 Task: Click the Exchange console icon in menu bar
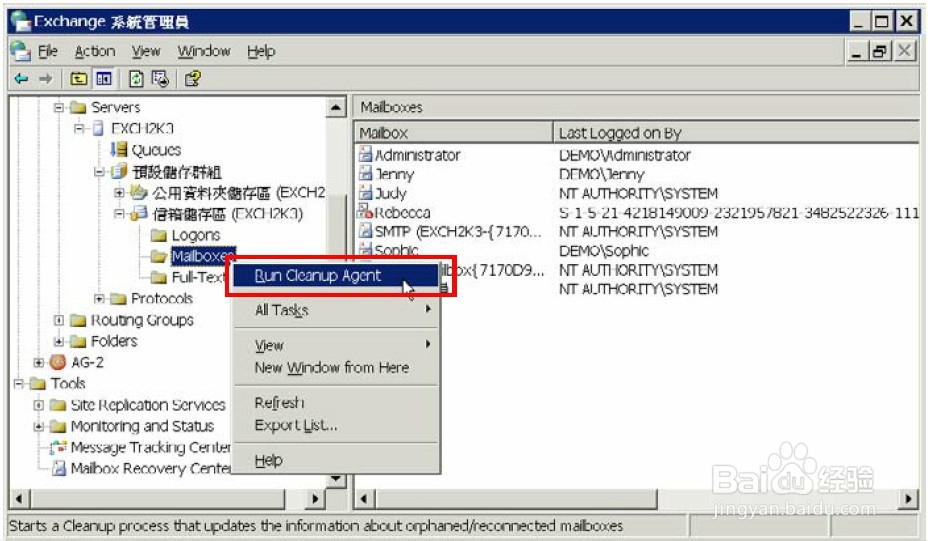[x=20, y=51]
